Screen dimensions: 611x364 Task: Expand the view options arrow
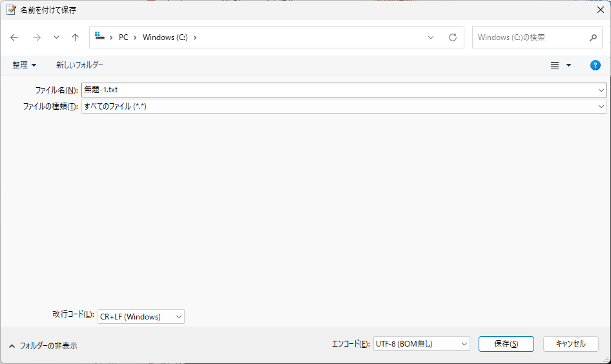(x=568, y=65)
